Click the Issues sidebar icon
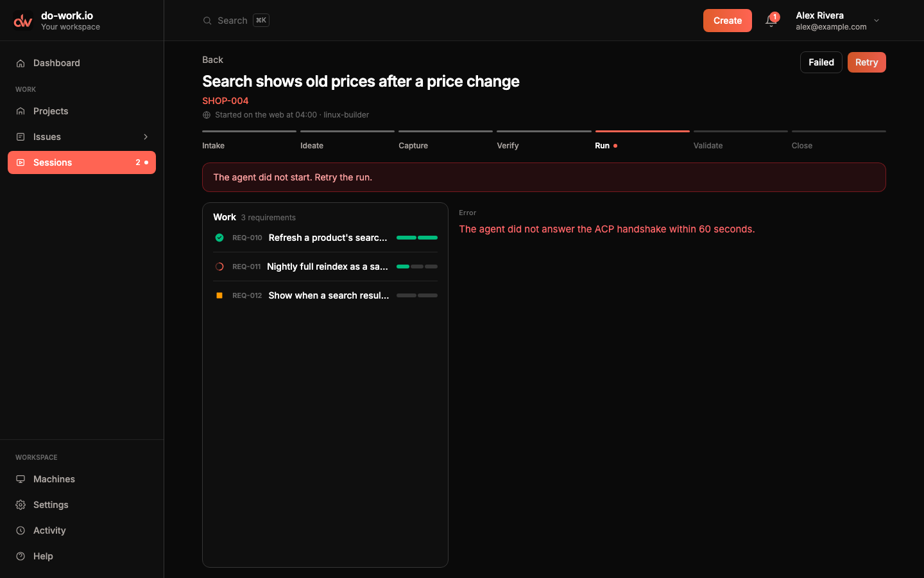924x578 pixels. [x=21, y=137]
